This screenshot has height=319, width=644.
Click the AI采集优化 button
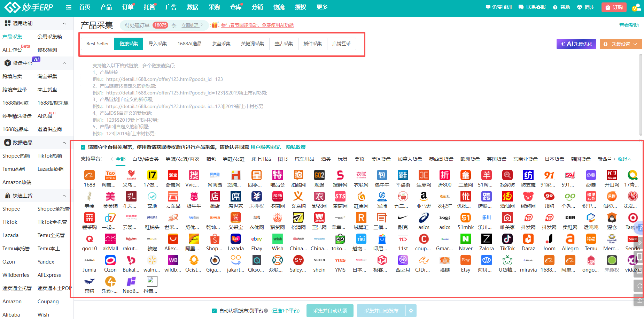pos(576,44)
